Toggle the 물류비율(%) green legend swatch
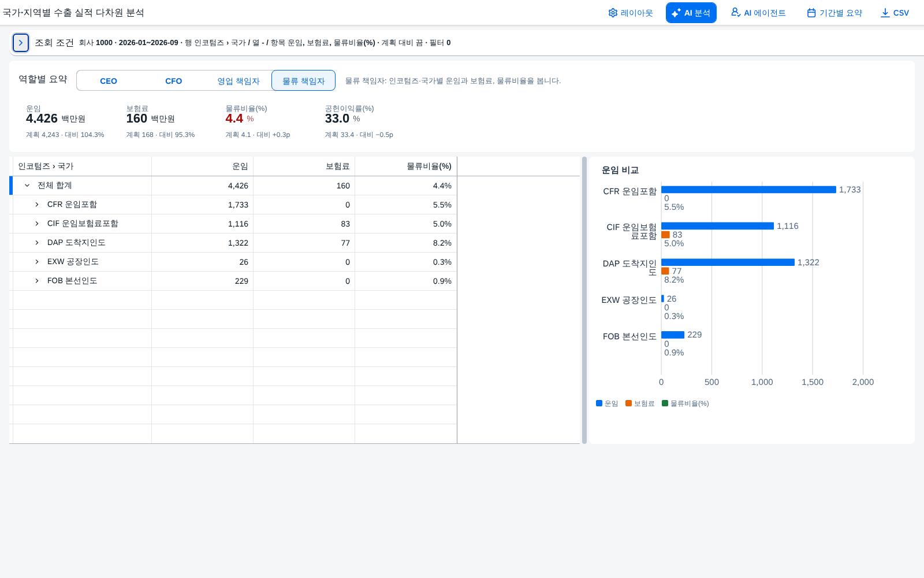 [x=665, y=403]
